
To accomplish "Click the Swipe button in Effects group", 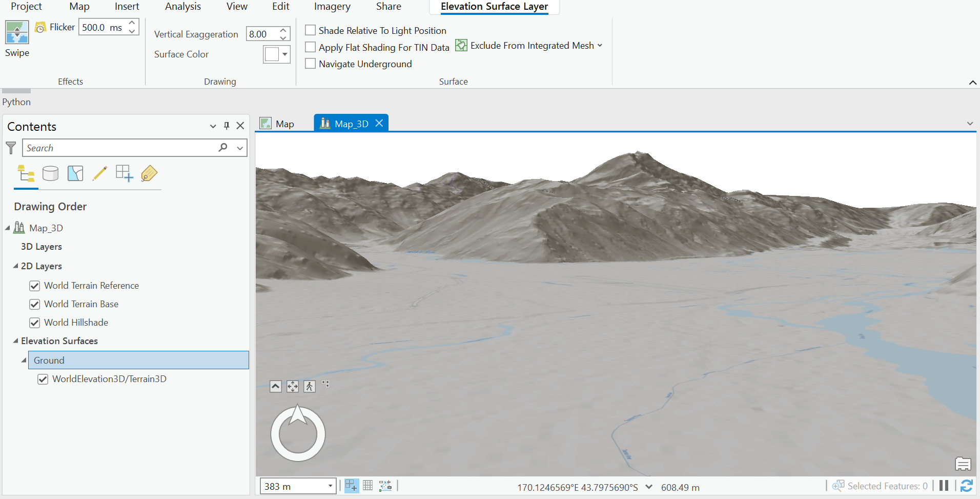I will click(x=16, y=36).
